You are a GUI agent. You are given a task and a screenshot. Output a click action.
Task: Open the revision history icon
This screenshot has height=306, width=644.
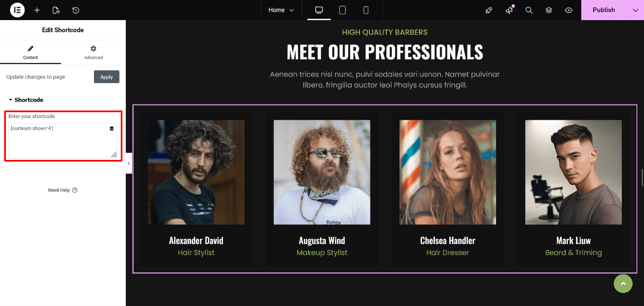[x=76, y=10]
